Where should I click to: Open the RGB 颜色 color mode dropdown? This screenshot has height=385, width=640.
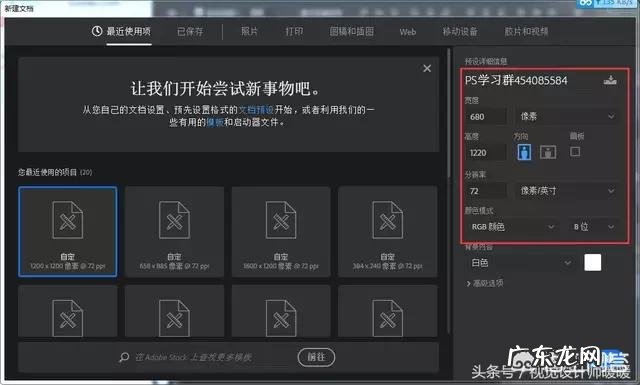click(512, 227)
